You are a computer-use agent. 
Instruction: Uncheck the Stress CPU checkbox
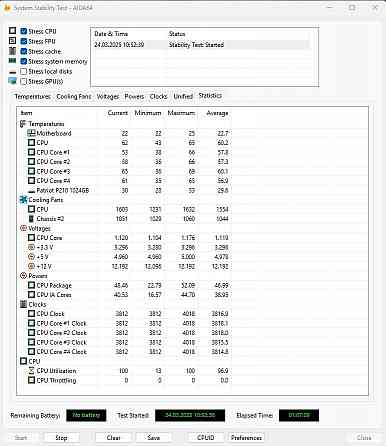click(x=23, y=31)
